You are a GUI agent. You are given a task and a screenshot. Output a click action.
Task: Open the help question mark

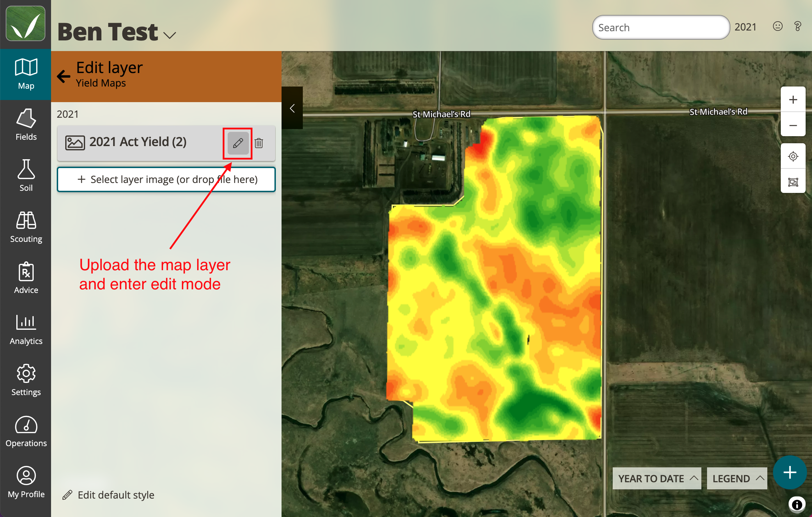[x=797, y=27]
